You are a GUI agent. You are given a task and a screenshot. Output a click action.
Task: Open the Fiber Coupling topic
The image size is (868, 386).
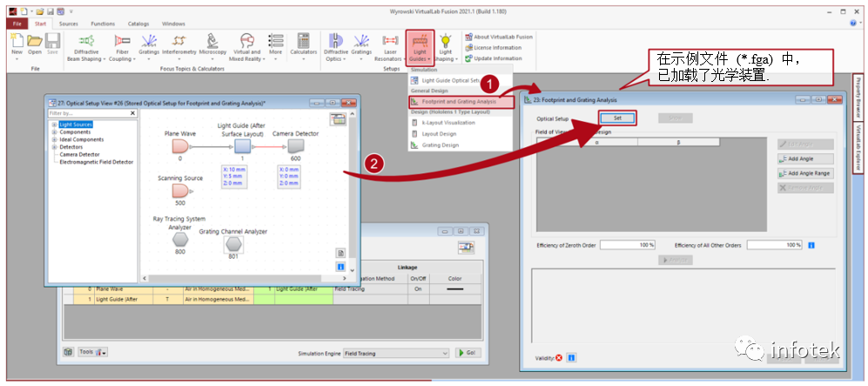pos(122,47)
